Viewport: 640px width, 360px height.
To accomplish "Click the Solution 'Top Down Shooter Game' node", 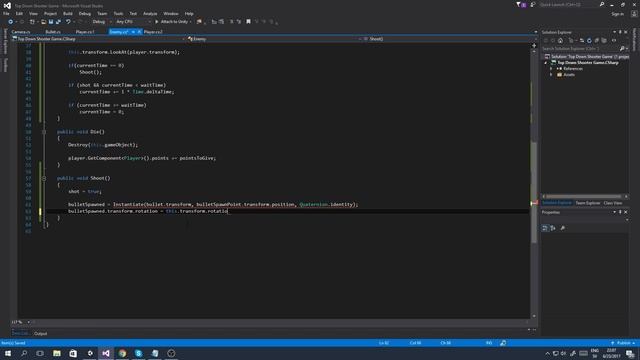I will pos(587,57).
